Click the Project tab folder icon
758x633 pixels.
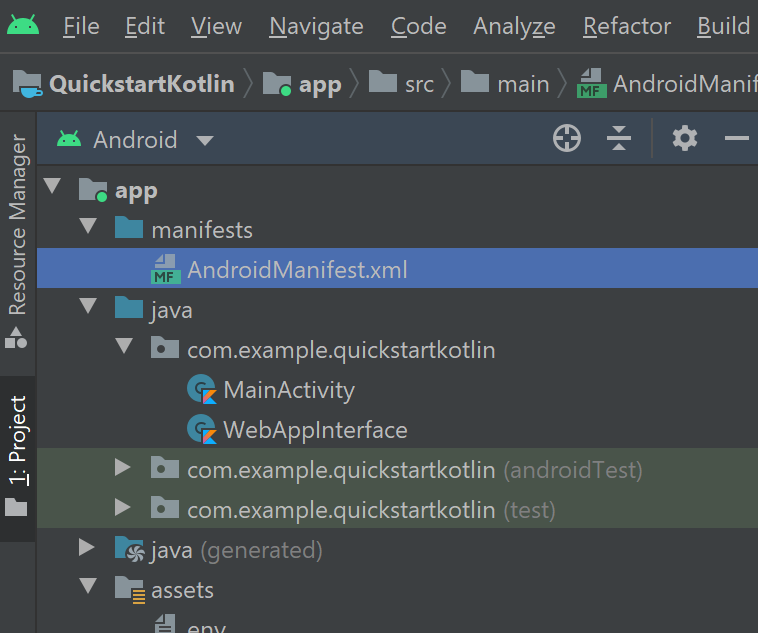16,507
